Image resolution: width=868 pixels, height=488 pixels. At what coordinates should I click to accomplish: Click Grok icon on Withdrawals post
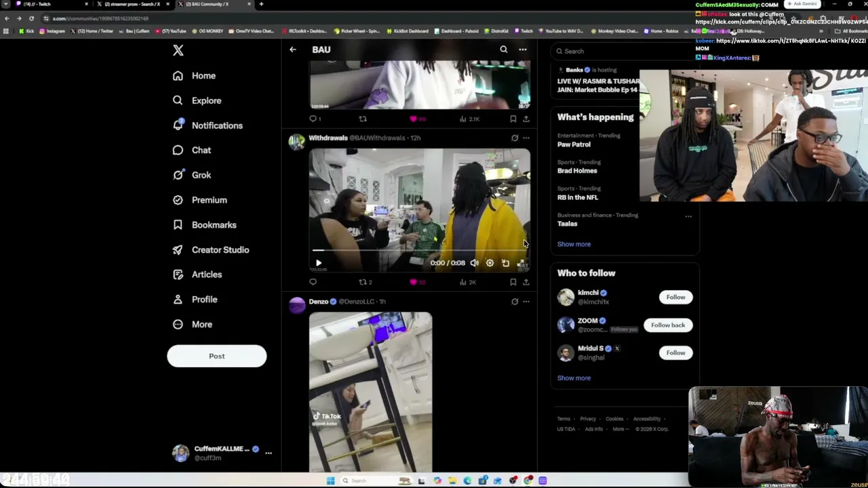(515, 138)
